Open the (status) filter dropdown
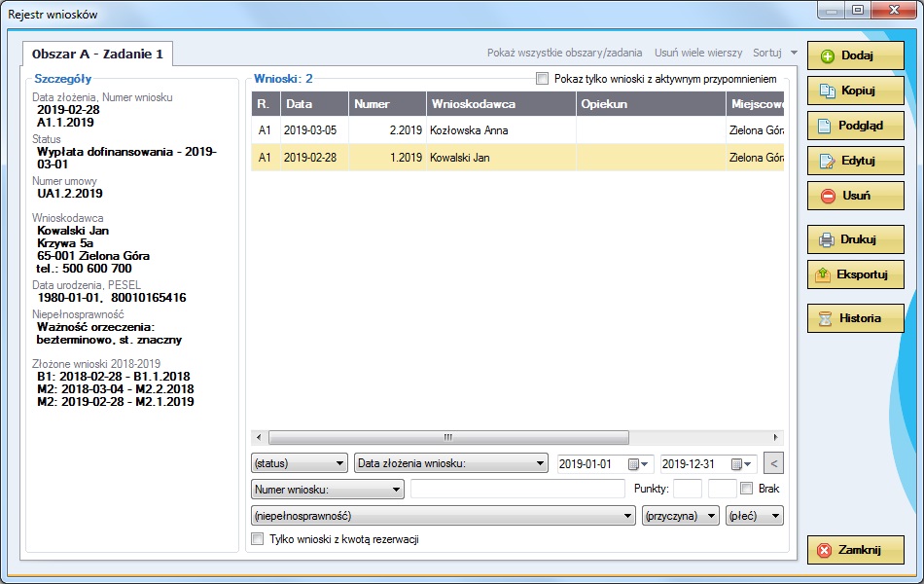Image resolution: width=924 pixels, height=584 pixels. [300, 463]
